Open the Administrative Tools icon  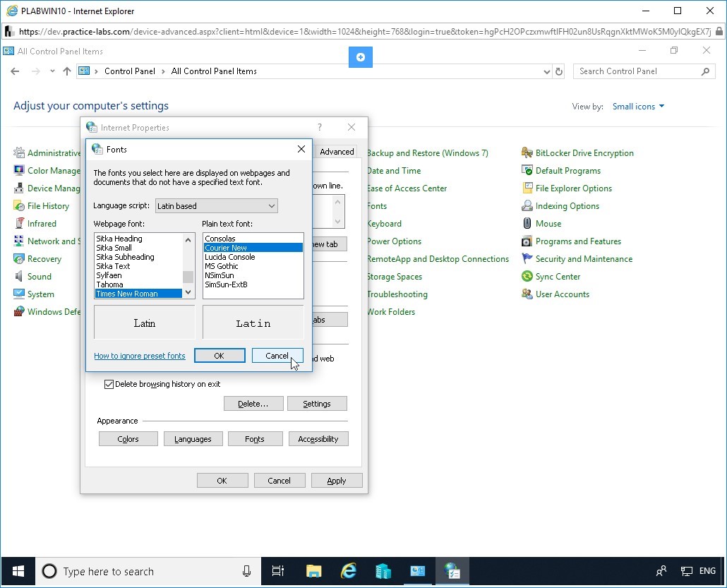19,152
